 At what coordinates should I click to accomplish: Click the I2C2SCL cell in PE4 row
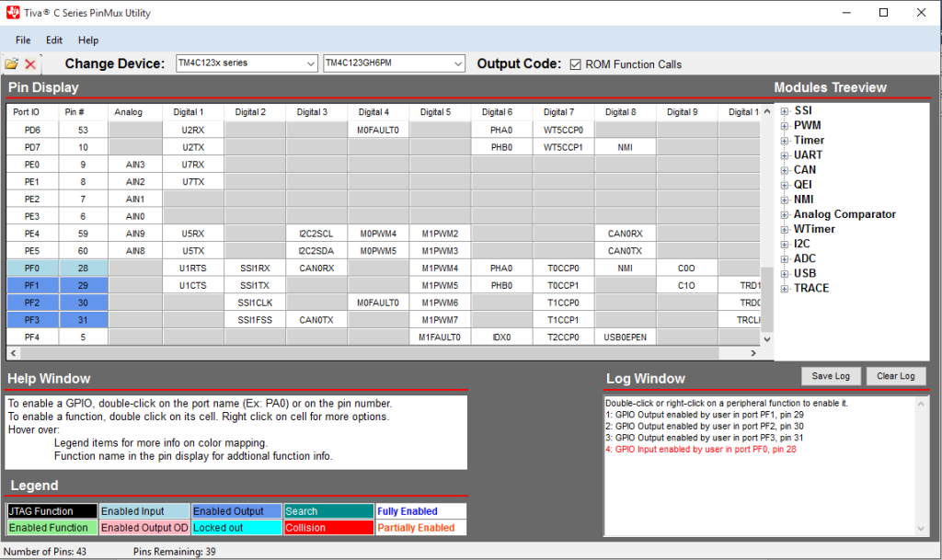(x=316, y=234)
